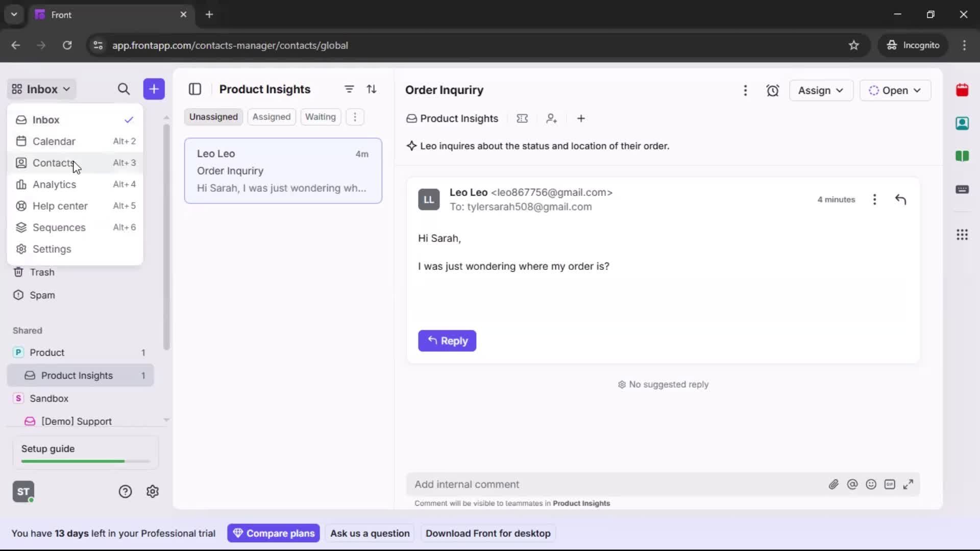The width and height of the screenshot is (980, 551).
Task: Open the filter conversations icon
Action: [x=349, y=89]
